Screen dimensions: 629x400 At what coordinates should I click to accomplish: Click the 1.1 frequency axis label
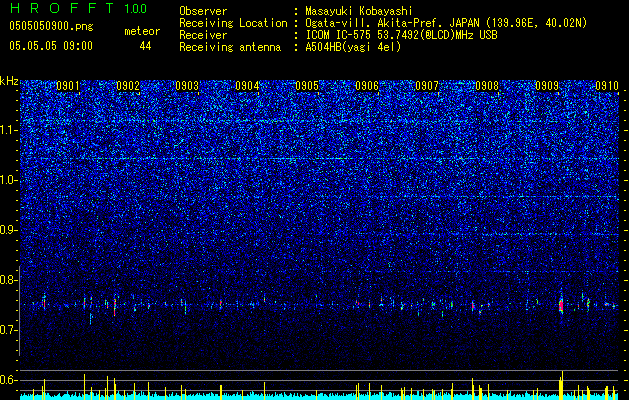tap(8, 130)
